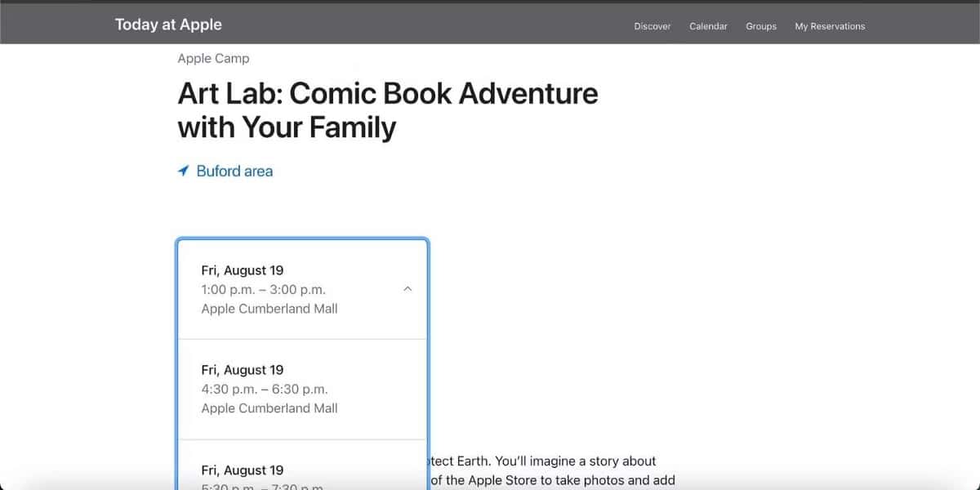Image resolution: width=980 pixels, height=490 pixels.
Task: Open the Calendar navigation item
Action: (707, 25)
